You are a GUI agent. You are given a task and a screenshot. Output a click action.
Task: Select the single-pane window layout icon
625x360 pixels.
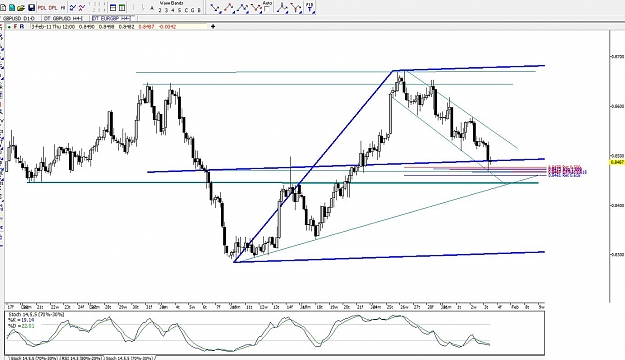point(113,8)
